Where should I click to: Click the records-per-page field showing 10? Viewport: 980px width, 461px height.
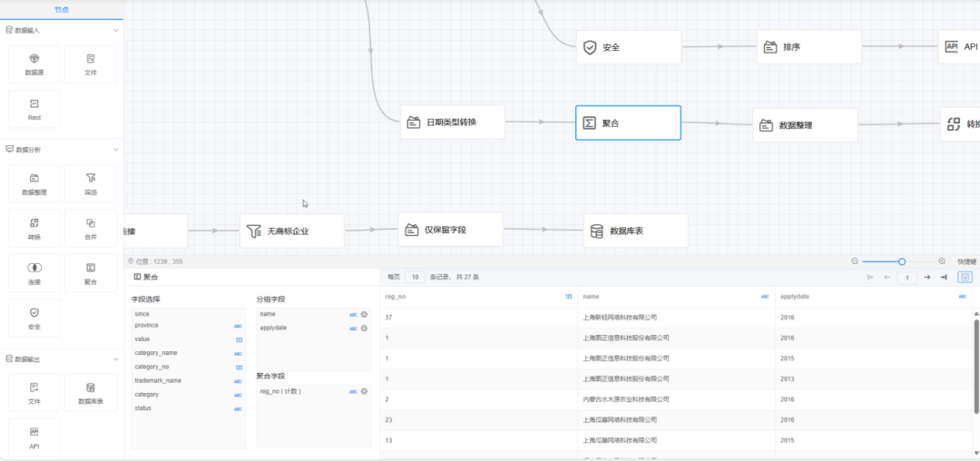[x=415, y=277]
